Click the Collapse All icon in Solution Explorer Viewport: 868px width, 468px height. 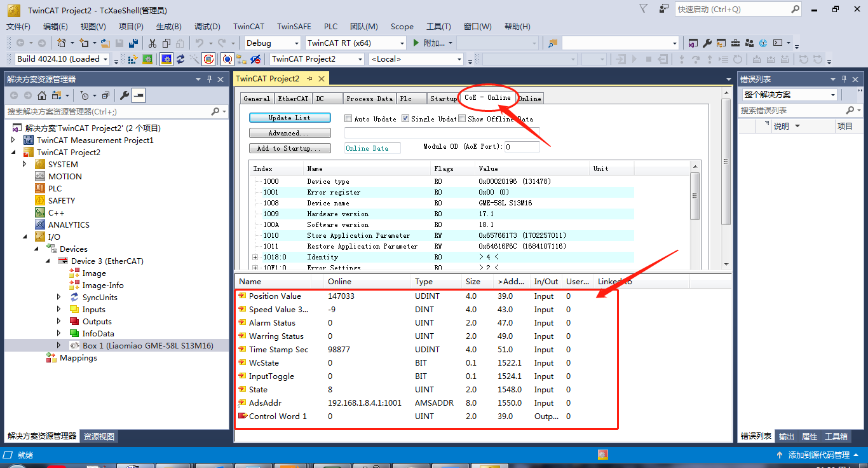click(x=105, y=95)
